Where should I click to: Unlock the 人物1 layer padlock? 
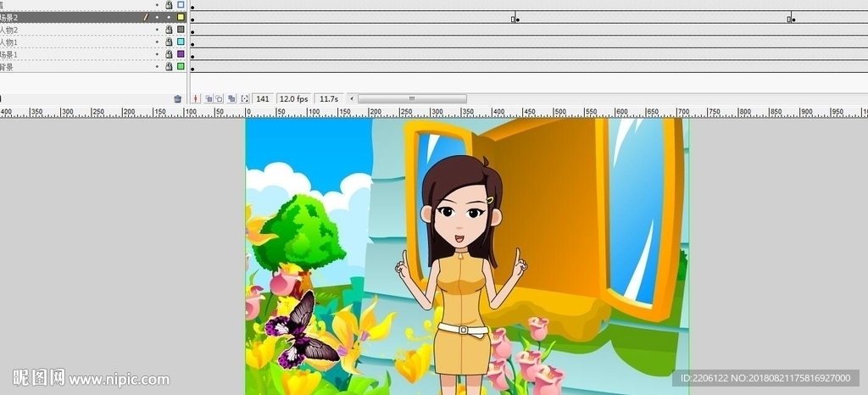point(169,42)
